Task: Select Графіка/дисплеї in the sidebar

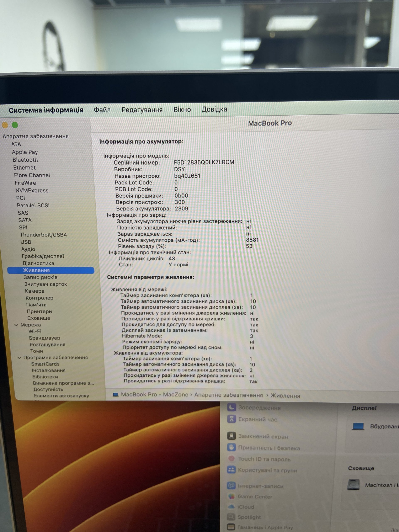Action: [43, 256]
